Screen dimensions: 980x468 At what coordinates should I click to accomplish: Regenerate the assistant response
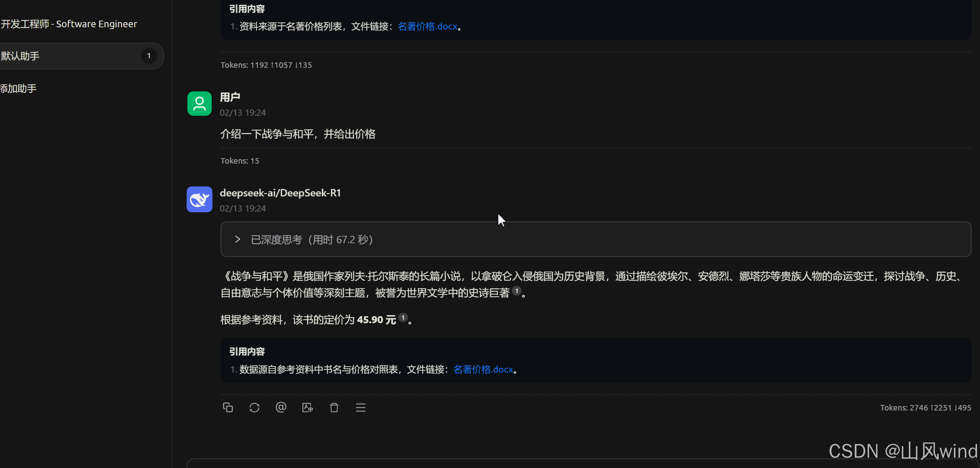254,408
